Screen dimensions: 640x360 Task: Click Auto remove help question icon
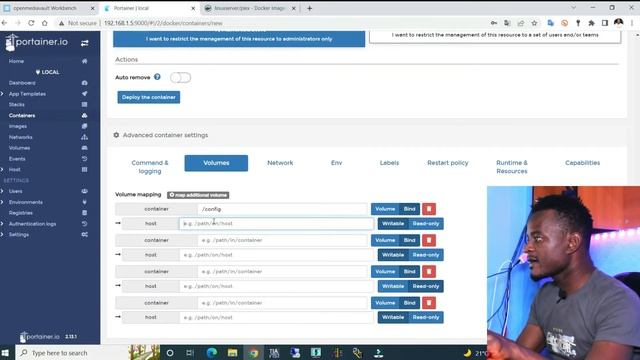tap(157, 77)
